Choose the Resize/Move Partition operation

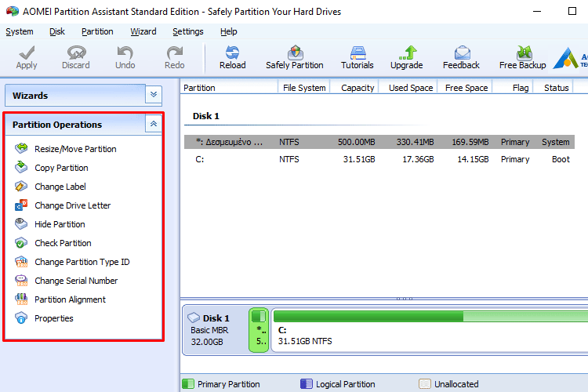(75, 149)
